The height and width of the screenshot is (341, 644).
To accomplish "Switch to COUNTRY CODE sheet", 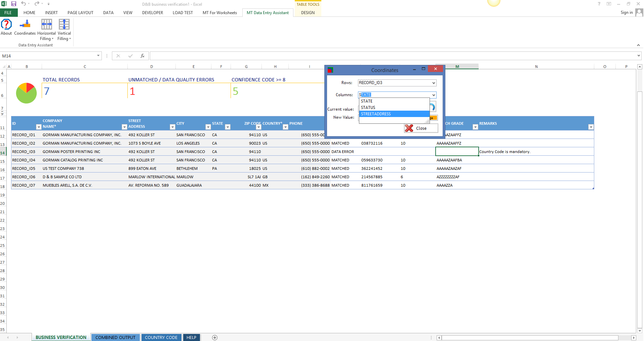I will pyautogui.click(x=161, y=337).
